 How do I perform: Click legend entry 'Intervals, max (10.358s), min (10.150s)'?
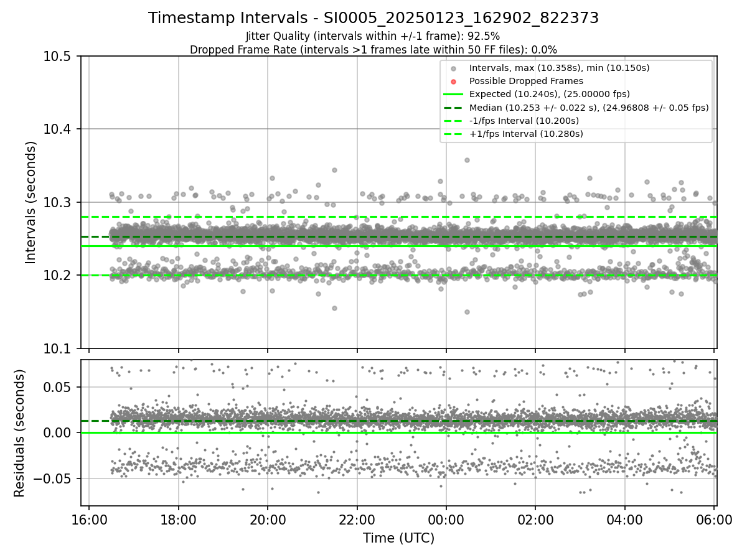[x=559, y=67]
